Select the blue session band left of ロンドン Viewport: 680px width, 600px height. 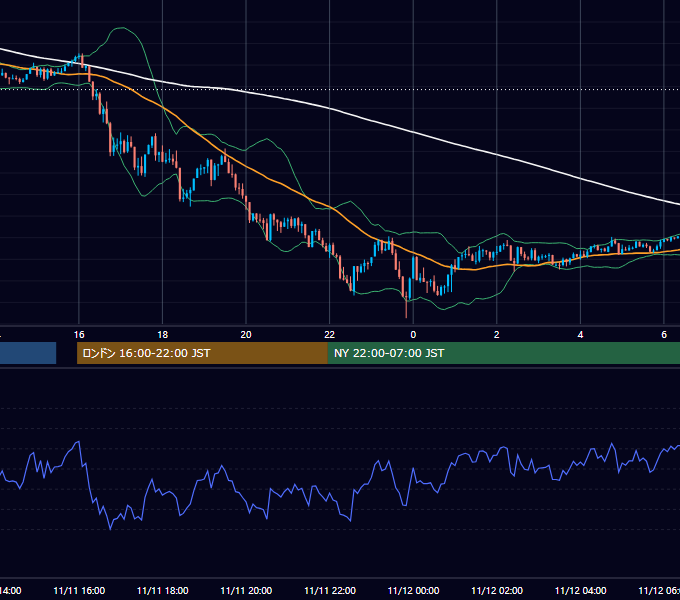[28, 353]
